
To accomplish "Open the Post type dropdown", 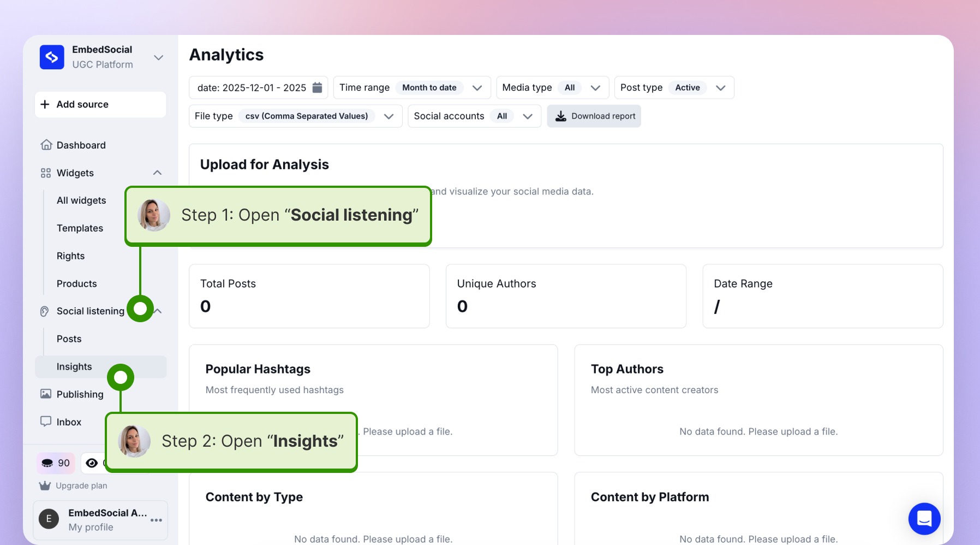I will pos(674,87).
